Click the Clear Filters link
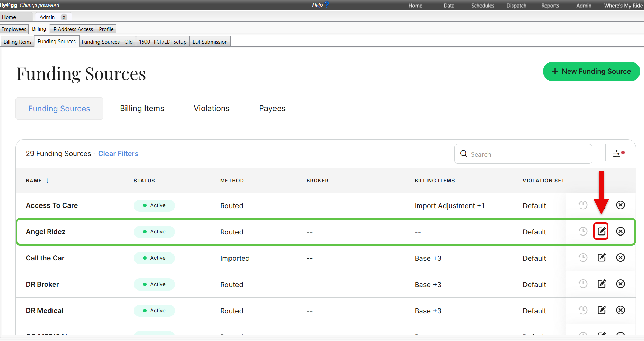This screenshot has height=341, width=644. click(118, 154)
